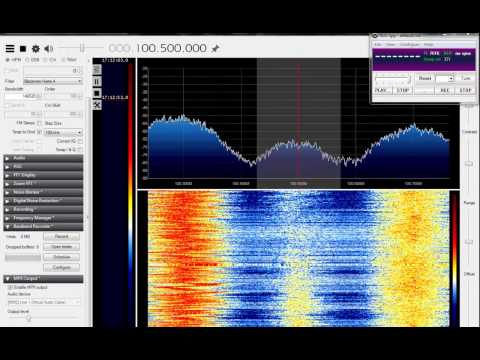Open the Help menu in RDS Spy

pyautogui.click(x=429, y=44)
